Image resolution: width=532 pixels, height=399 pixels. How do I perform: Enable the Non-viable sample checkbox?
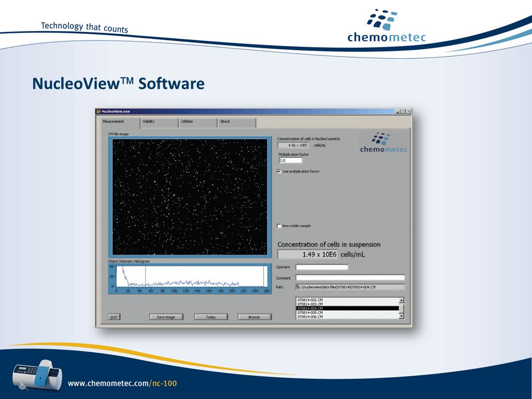pyautogui.click(x=279, y=226)
